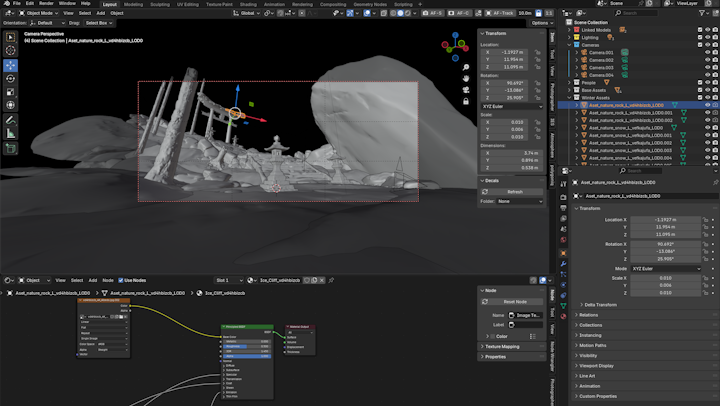Select the Cursor tool in viewport toolbar
This screenshot has width=720, height=406.
(x=10, y=50)
